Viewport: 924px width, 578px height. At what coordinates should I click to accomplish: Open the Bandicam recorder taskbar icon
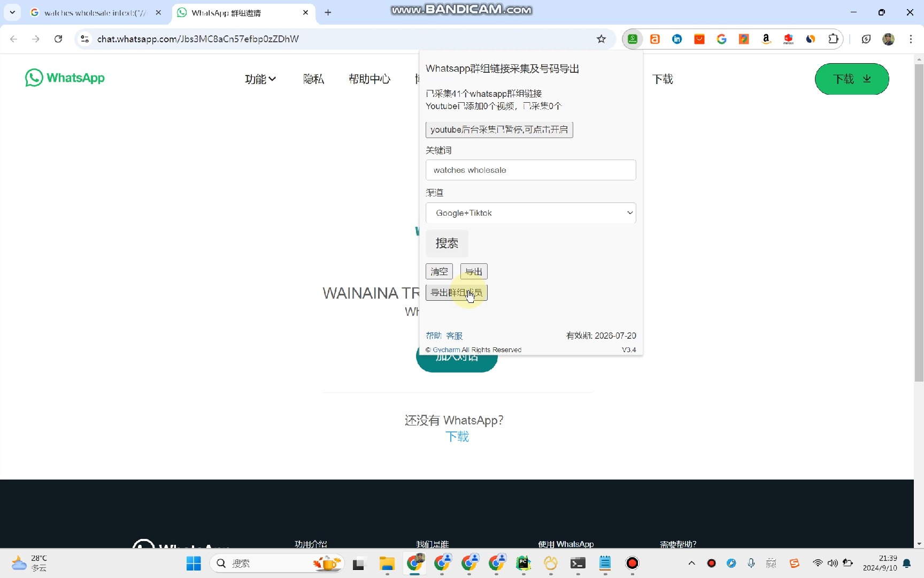pyautogui.click(x=632, y=563)
